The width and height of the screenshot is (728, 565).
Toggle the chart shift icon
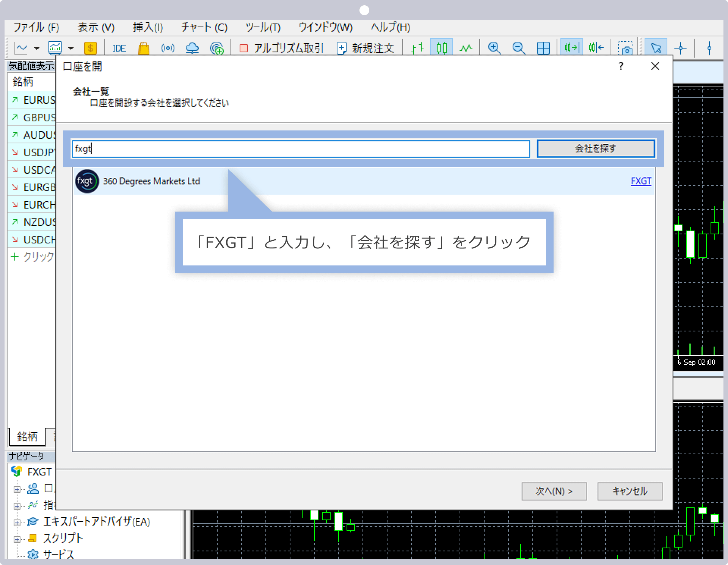tap(596, 48)
